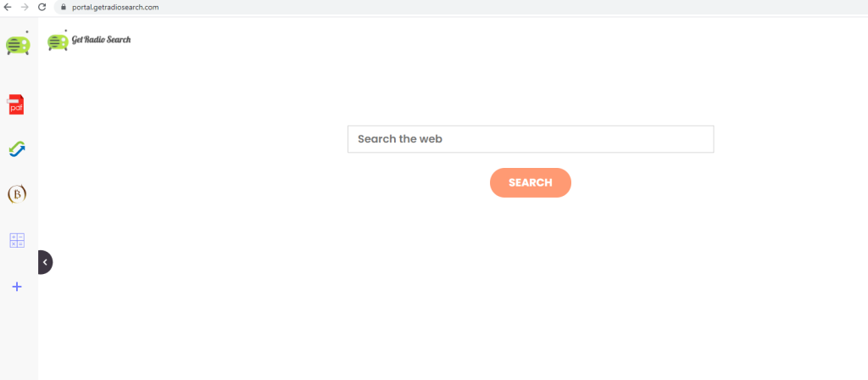Open the Bitcoin coin icon in sidebar
The height and width of the screenshot is (380, 868).
point(17,194)
